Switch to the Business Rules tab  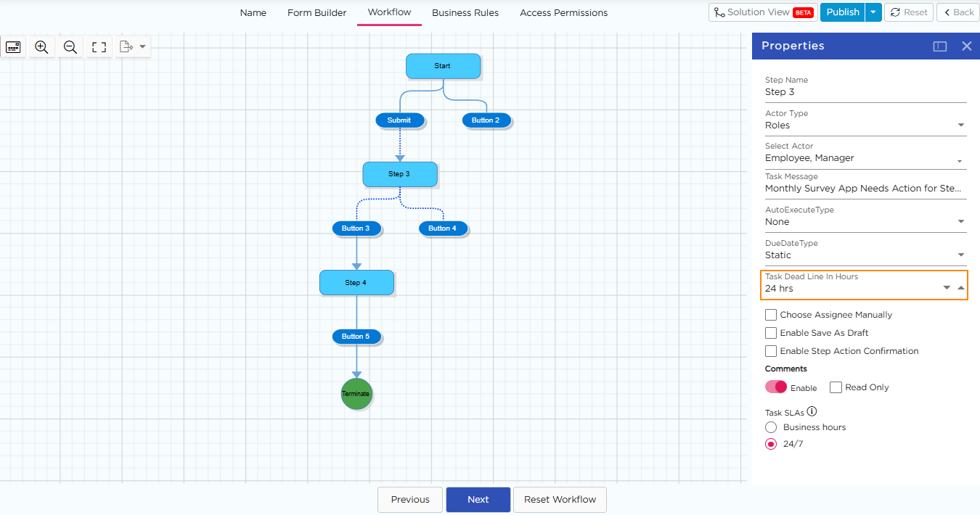pos(465,12)
